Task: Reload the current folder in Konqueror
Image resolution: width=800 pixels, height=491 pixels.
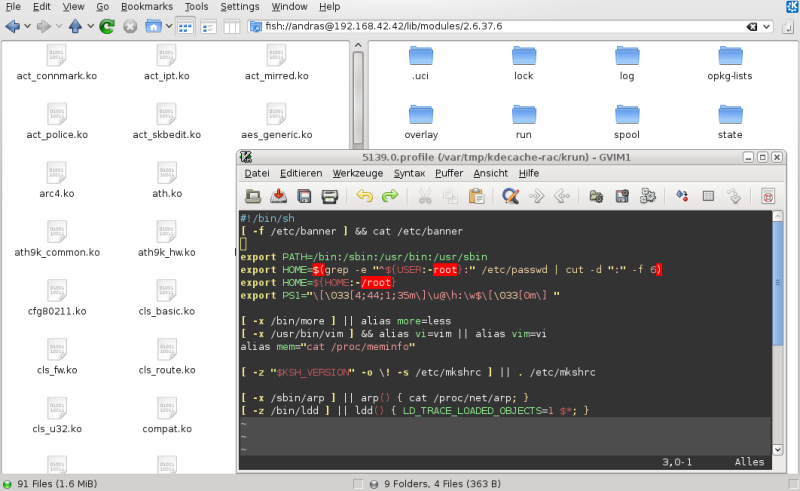Action: (x=107, y=26)
